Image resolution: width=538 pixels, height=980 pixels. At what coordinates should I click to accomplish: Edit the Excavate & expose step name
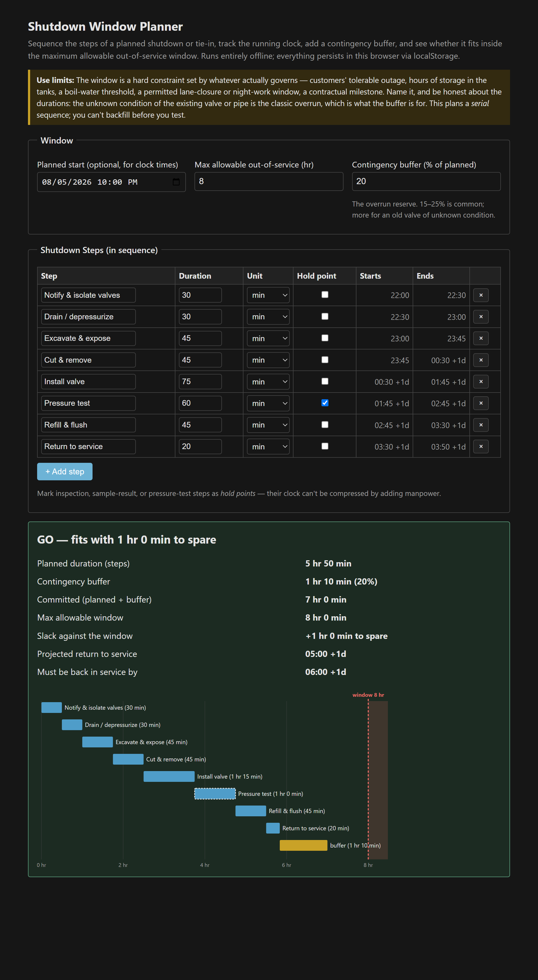click(88, 338)
